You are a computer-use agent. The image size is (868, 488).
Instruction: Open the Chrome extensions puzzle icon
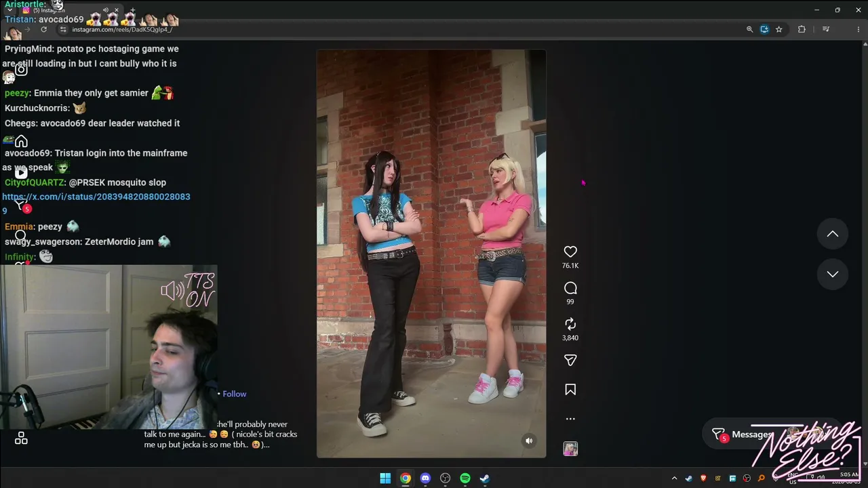click(802, 29)
